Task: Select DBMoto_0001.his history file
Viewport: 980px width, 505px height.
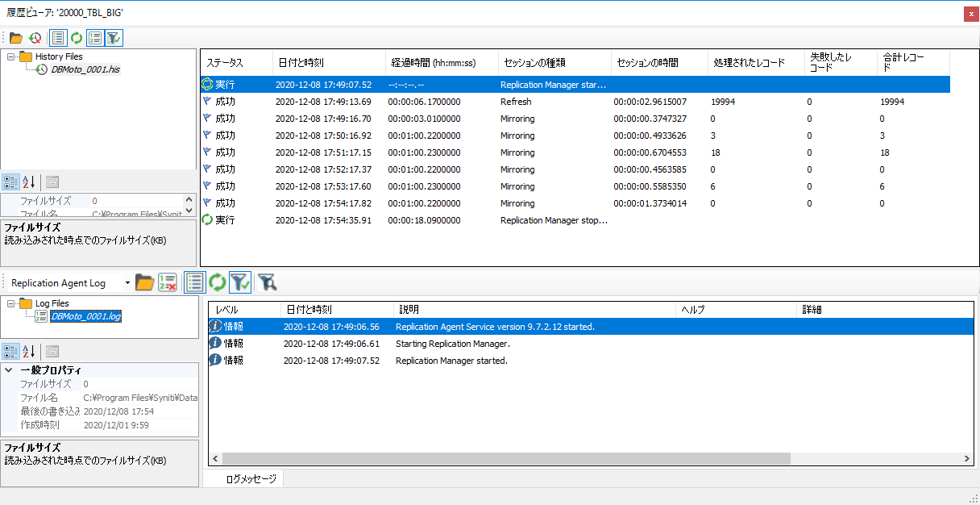Action: pyautogui.click(x=85, y=70)
